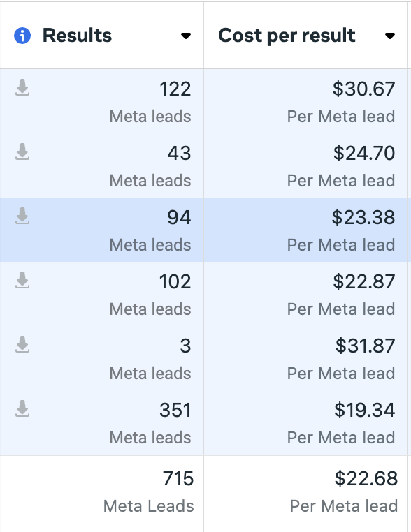Select the $22.87 cost cell

pyautogui.click(x=305, y=294)
